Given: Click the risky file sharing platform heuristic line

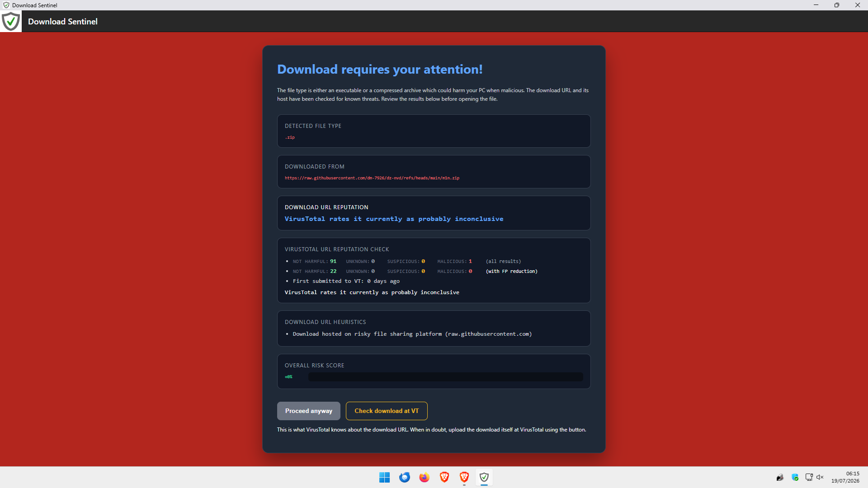Looking at the screenshot, I should (412, 334).
